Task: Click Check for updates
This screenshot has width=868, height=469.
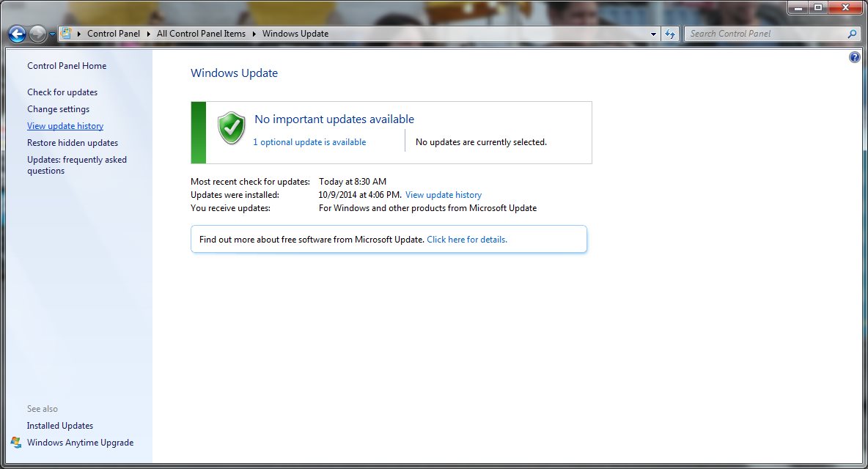Action: click(x=62, y=92)
